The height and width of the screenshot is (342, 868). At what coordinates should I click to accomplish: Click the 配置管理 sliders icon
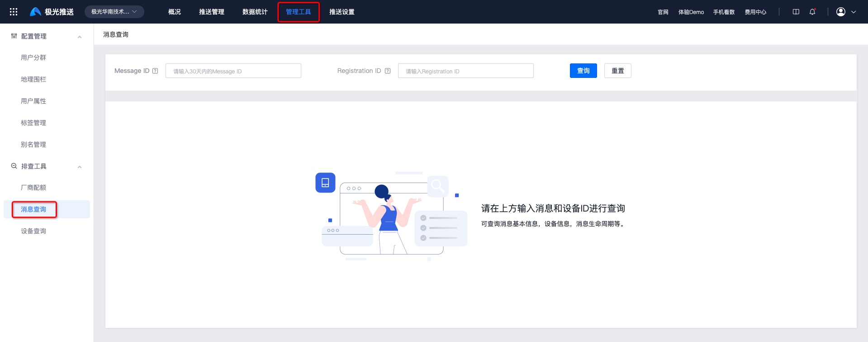pos(14,36)
